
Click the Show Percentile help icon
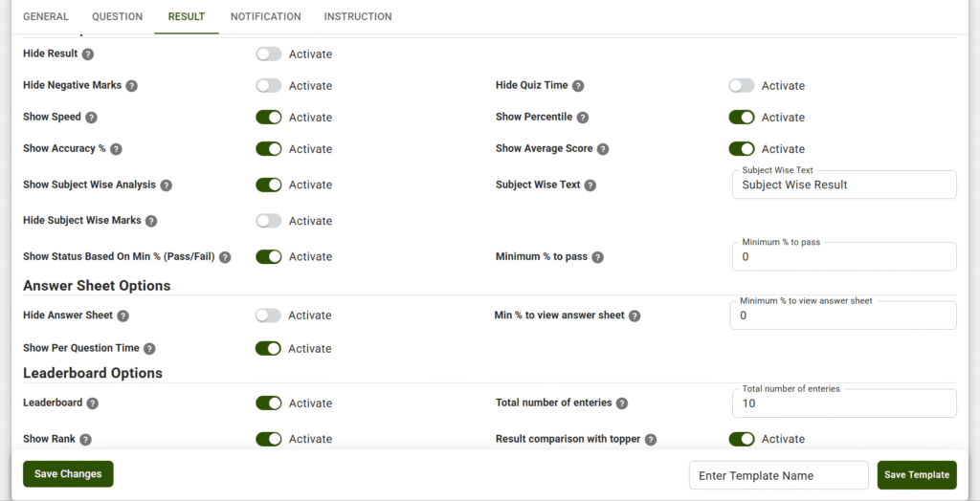pyautogui.click(x=583, y=118)
